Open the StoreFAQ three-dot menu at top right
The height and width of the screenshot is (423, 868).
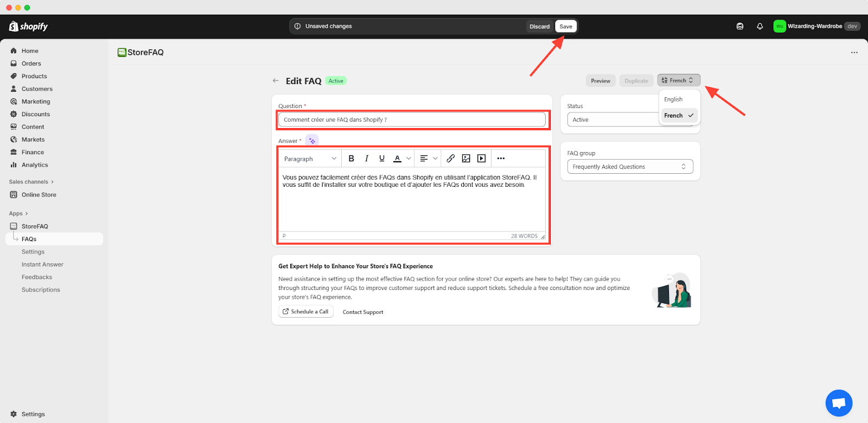[854, 53]
